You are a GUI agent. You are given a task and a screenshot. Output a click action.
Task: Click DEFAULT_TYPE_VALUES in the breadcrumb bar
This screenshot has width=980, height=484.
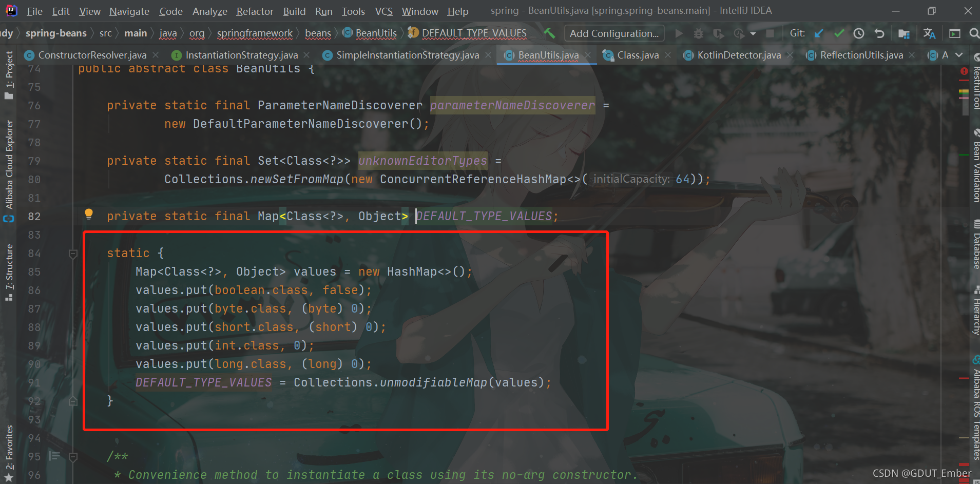[468, 33]
